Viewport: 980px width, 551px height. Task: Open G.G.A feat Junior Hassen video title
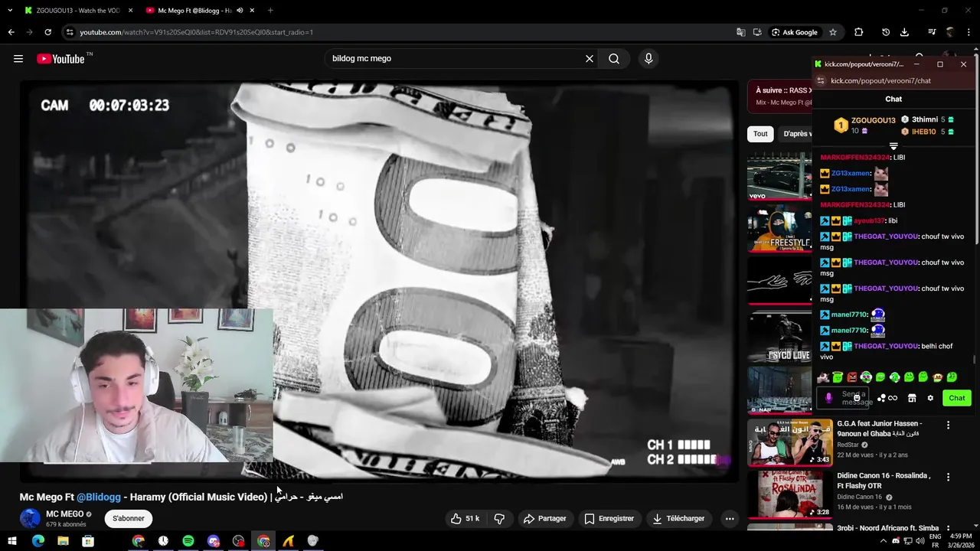880,429
